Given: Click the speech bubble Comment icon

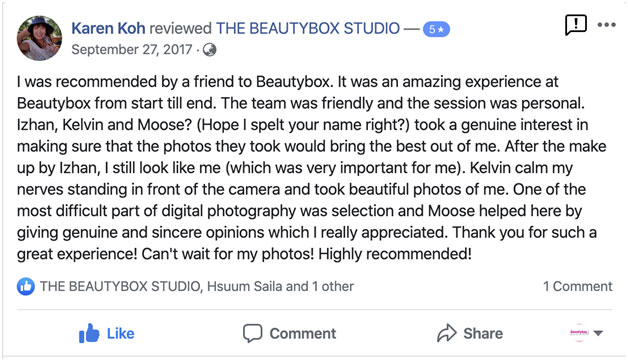Looking at the screenshot, I should (252, 333).
